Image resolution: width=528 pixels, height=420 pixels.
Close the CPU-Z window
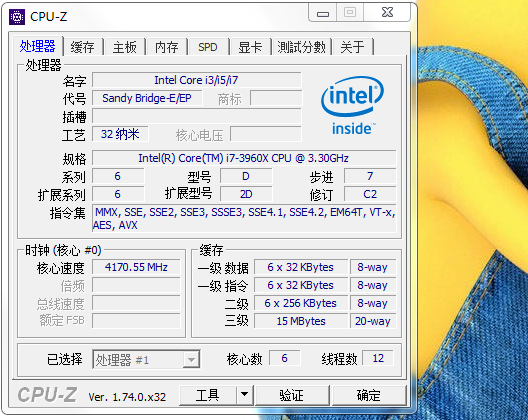(387, 13)
